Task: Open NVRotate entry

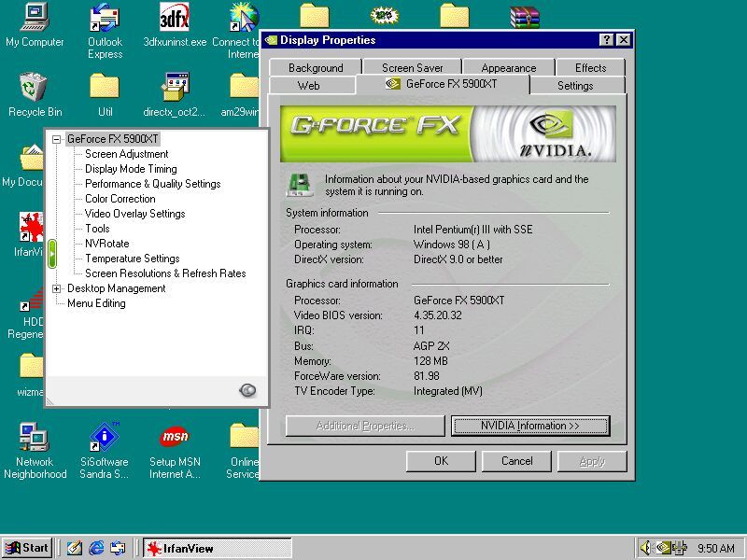Action: click(106, 244)
